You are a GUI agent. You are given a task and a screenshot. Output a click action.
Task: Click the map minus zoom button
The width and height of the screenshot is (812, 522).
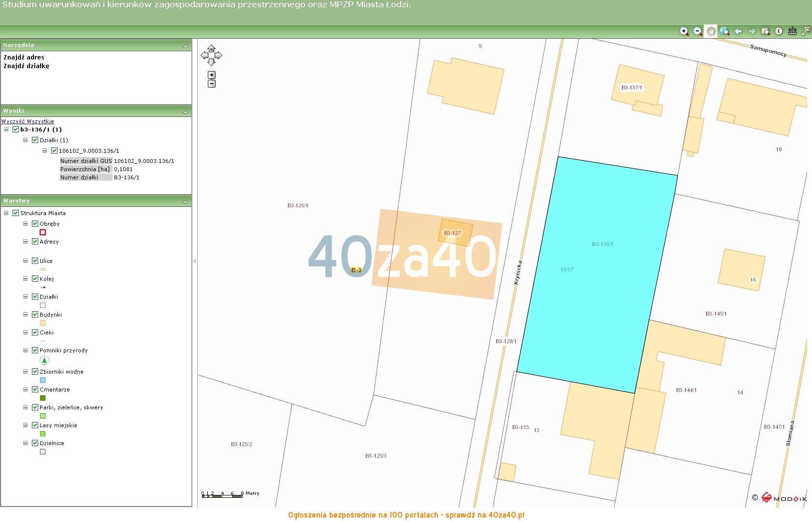pyautogui.click(x=212, y=84)
